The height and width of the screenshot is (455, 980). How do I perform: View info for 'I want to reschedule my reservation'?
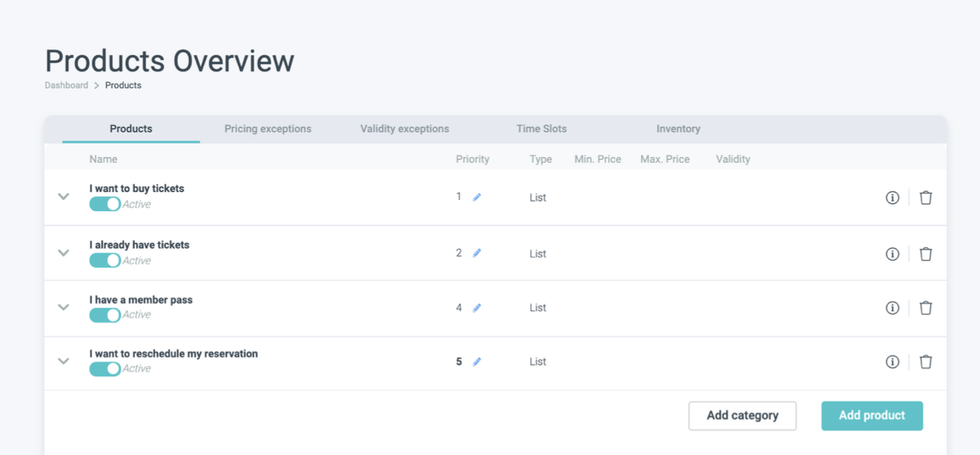893,362
